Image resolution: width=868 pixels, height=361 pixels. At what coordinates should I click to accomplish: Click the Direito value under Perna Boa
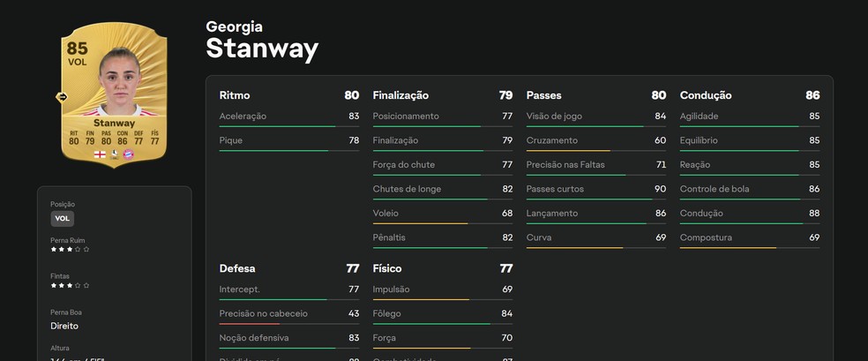coord(66,325)
